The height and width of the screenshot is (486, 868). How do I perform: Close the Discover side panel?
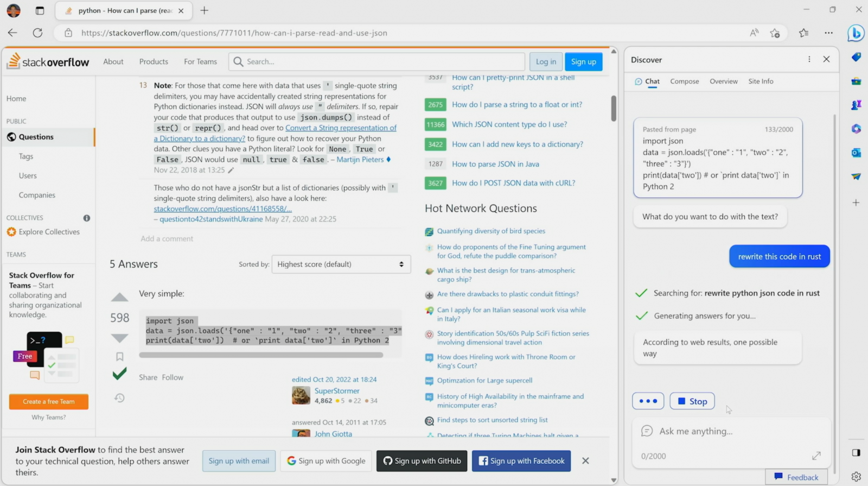pyautogui.click(x=826, y=59)
